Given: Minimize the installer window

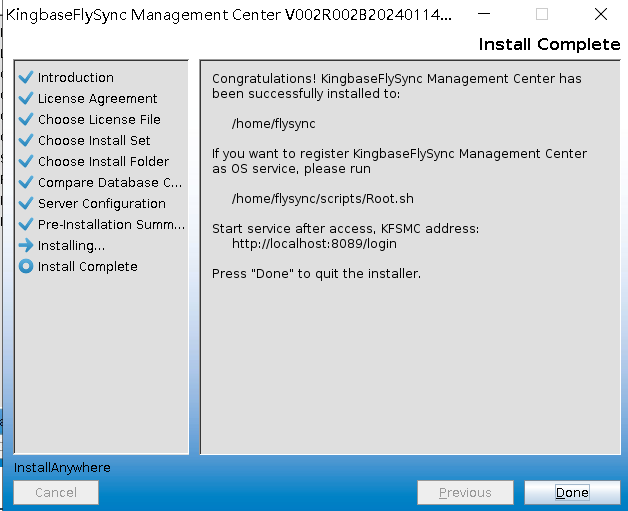Looking at the screenshot, I should coord(484,14).
